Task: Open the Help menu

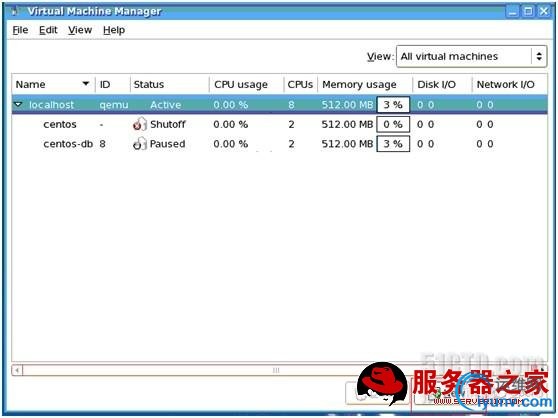Action: [x=114, y=30]
